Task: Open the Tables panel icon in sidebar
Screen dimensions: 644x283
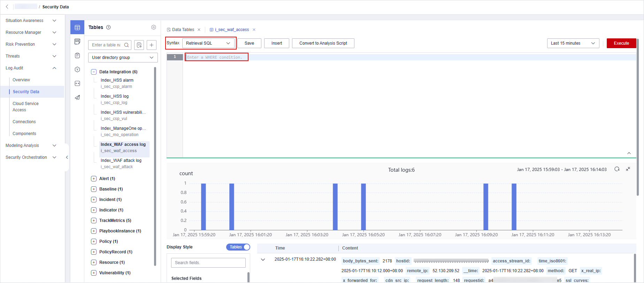Action: 77,27
